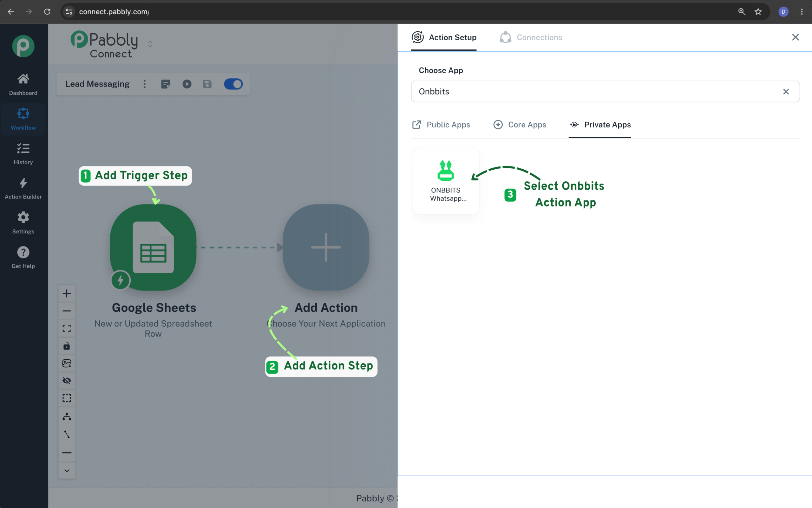The height and width of the screenshot is (508, 812).
Task: Clear the Onbbits search field
Action: [x=786, y=92]
